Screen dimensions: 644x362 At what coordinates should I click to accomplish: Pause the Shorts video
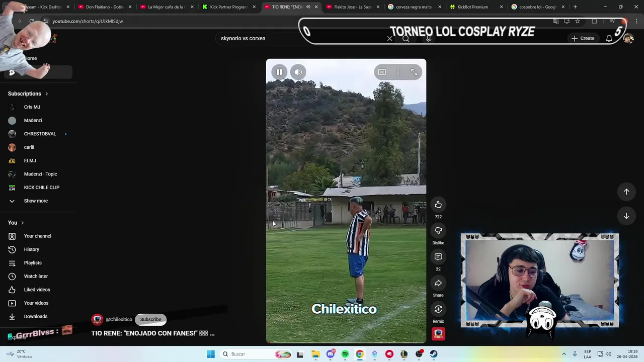[279, 72]
